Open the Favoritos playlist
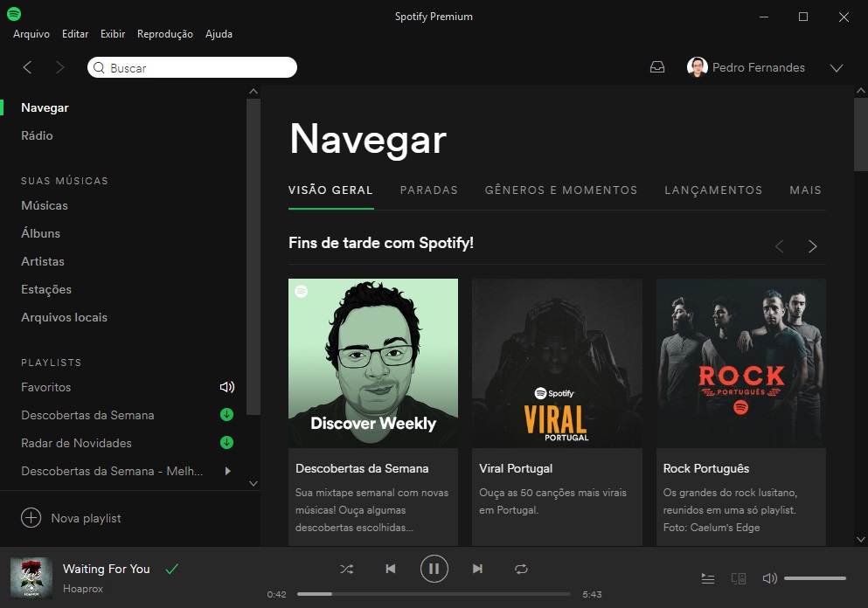This screenshot has width=868, height=608. pyautogui.click(x=46, y=387)
